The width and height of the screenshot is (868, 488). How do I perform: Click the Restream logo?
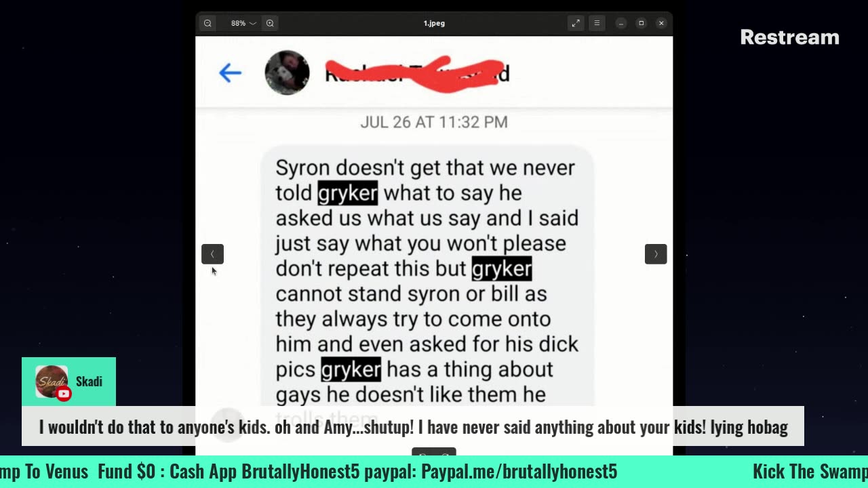[x=789, y=37]
